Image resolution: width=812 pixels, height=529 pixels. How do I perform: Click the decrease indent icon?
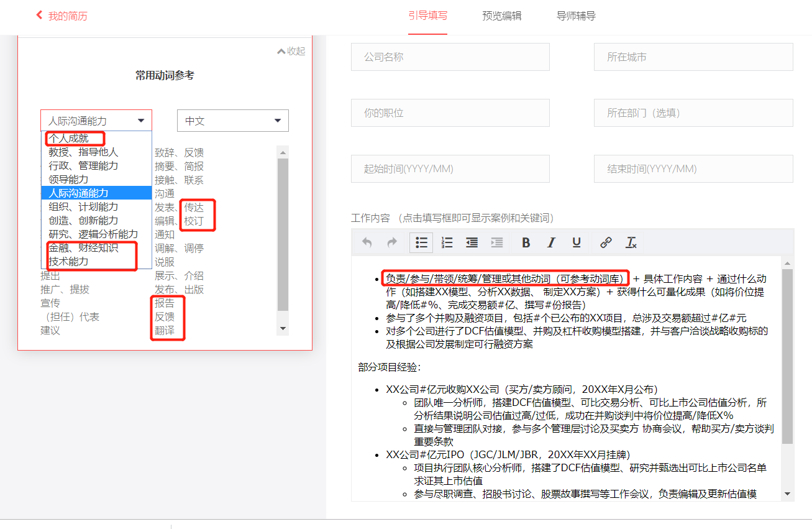coord(472,242)
